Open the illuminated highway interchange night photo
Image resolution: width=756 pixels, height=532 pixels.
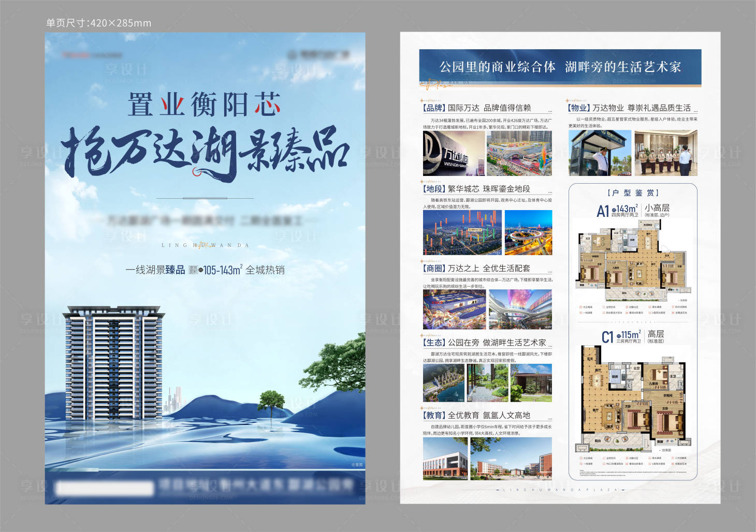[528, 232]
